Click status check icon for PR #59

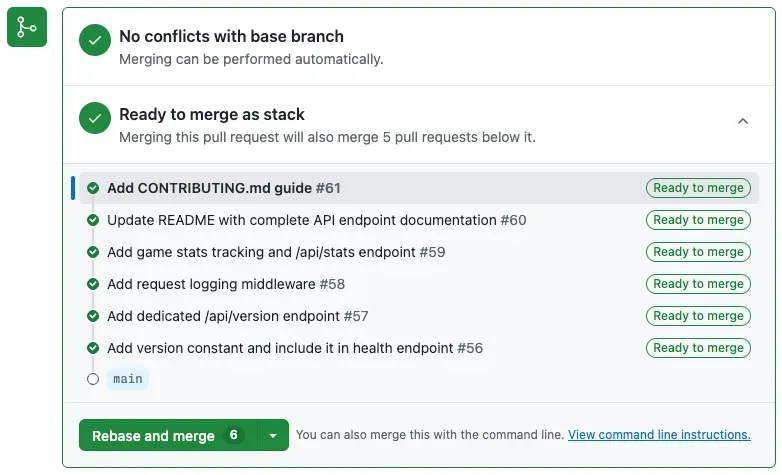click(x=93, y=252)
